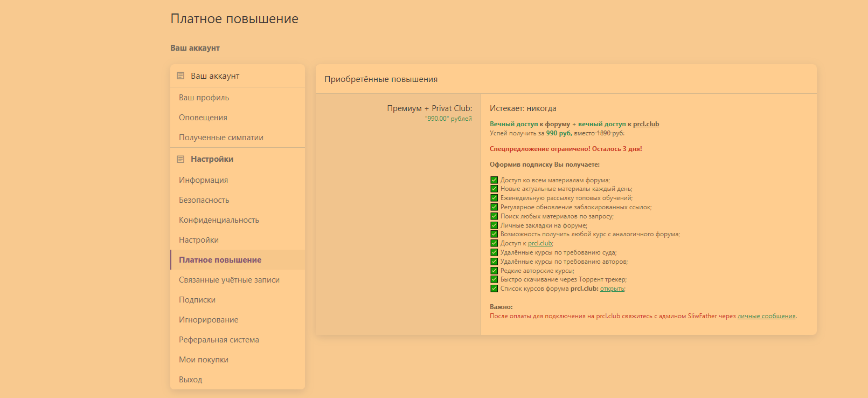Click prcl.club link in 'Доступ к' item
868x398 pixels.
click(x=540, y=243)
